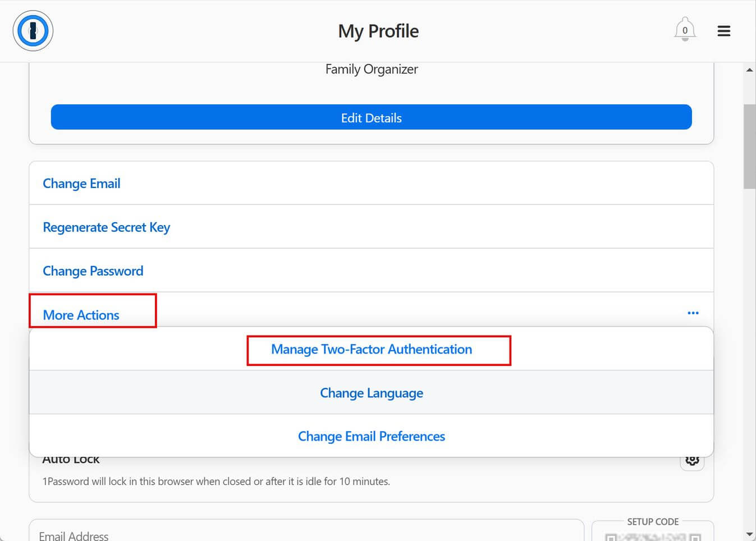Click the three-dots icon beside More Actions

(693, 313)
